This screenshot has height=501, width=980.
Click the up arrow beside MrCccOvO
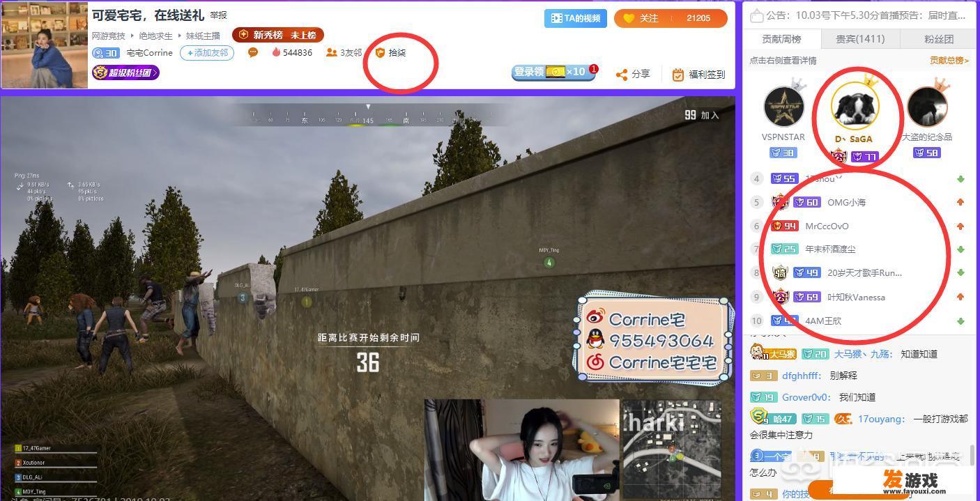[x=960, y=226]
